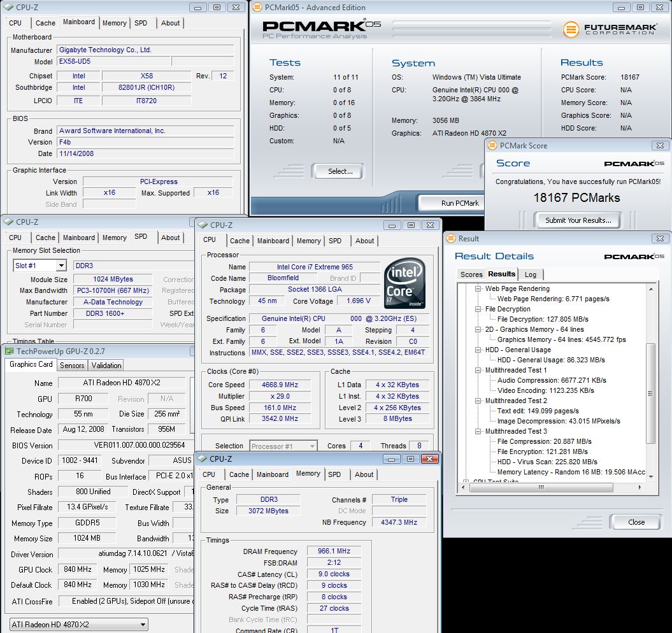Screen dimensions: 672x633
Task: Open the Validation tab in GPU-Z
Action: 106,365
